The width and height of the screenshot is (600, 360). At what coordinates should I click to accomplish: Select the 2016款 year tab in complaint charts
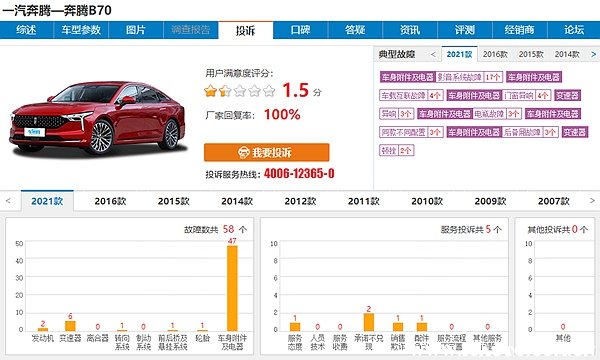(110, 201)
